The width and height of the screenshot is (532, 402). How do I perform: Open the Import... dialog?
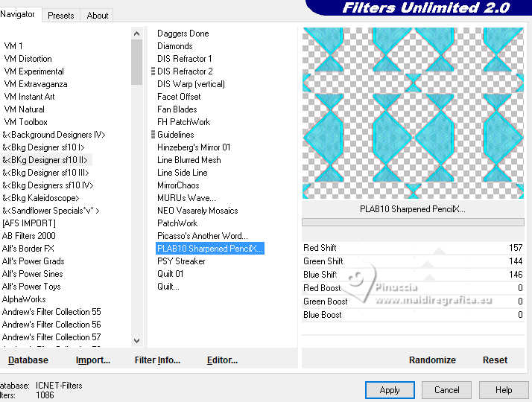click(93, 360)
